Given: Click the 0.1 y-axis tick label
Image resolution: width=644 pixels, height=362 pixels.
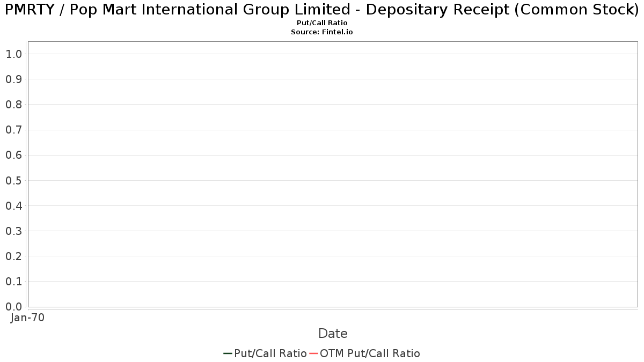Looking at the screenshot, I should click(13, 282).
